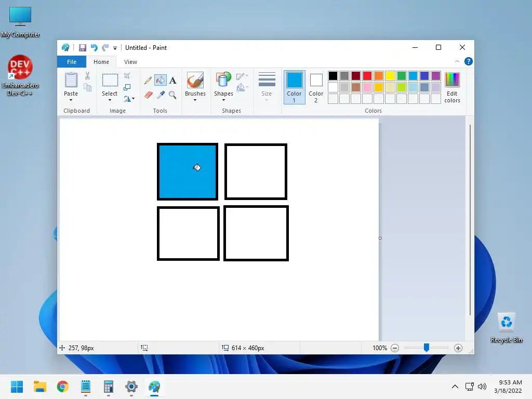Screen dimensions: 532x399
Task: Activate the Color 2 button
Action: coord(316,87)
